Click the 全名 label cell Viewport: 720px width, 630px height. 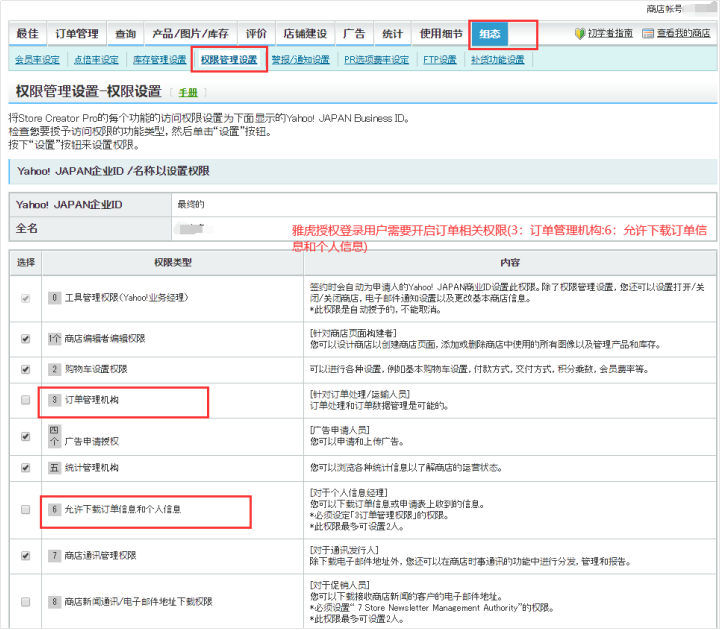90,228
